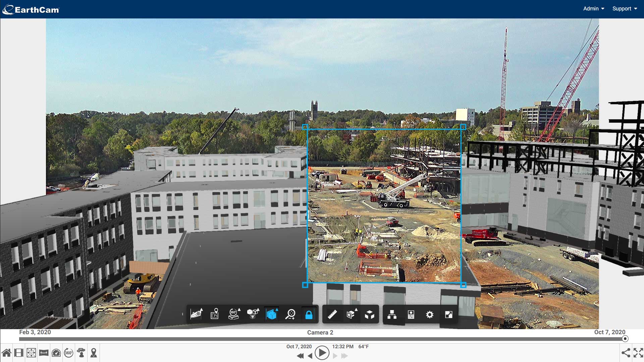Screen dimensions: 644x362
Task: Open the filmstrip time-lapse icon
Action: (19, 353)
